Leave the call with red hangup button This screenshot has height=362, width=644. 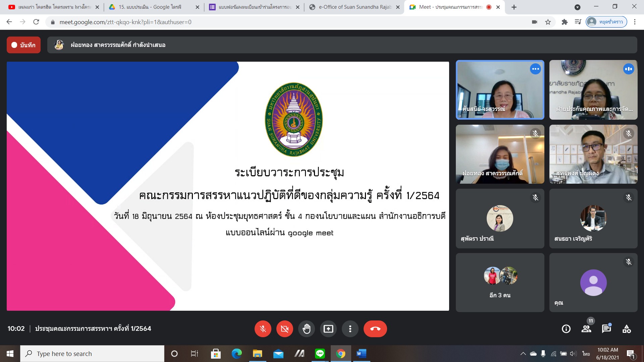click(375, 329)
